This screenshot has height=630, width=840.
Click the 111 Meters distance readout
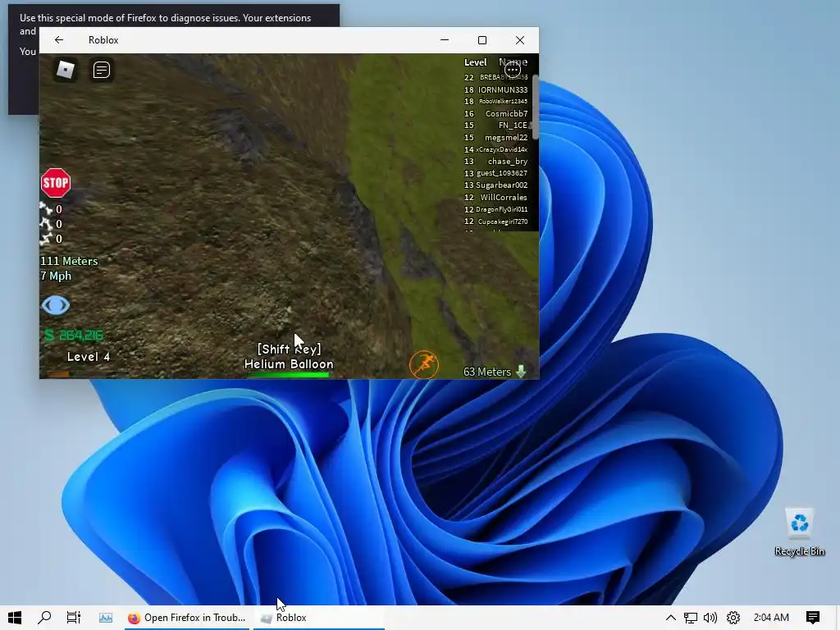[69, 261]
